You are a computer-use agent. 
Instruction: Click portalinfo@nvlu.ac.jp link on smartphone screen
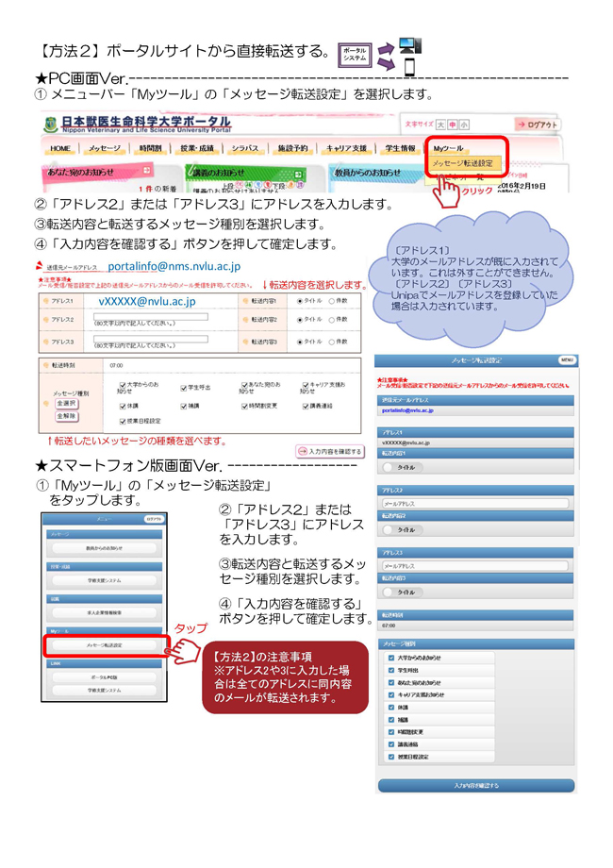tap(407, 410)
